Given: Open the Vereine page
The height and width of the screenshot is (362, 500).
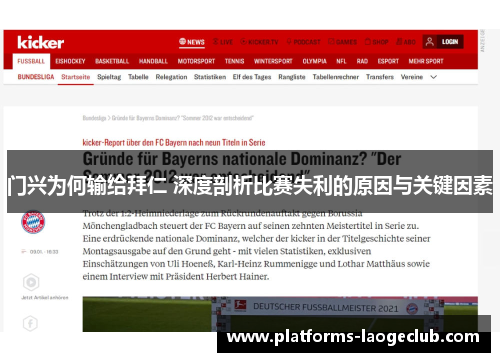Looking at the screenshot, I should tap(412, 77).
